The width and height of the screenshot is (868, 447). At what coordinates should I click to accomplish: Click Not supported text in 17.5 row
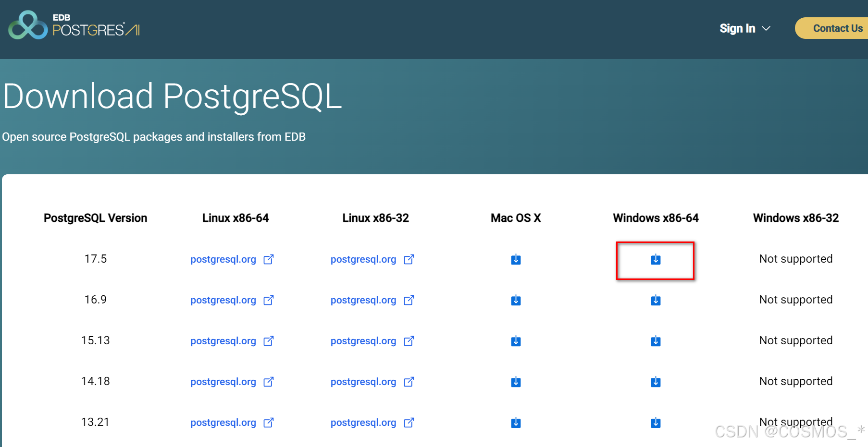[x=796, y=259]
